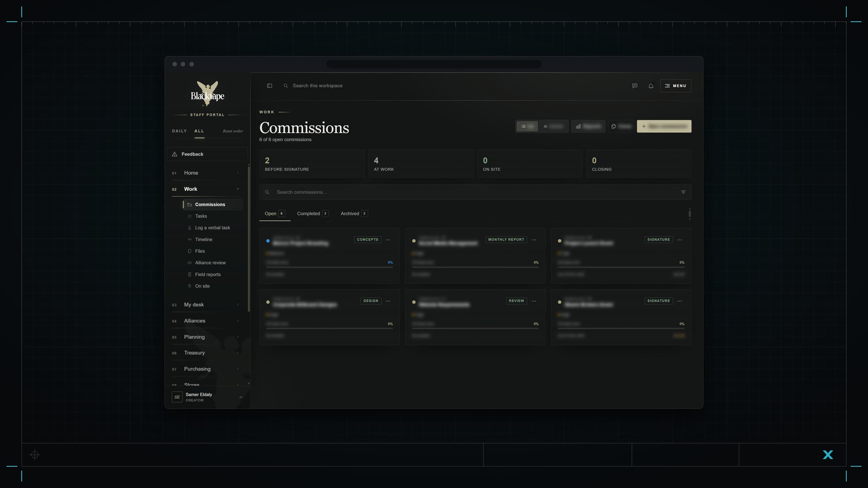Click the Before Signature stat card
The image size is (868, 488).
tap(312, 164)
